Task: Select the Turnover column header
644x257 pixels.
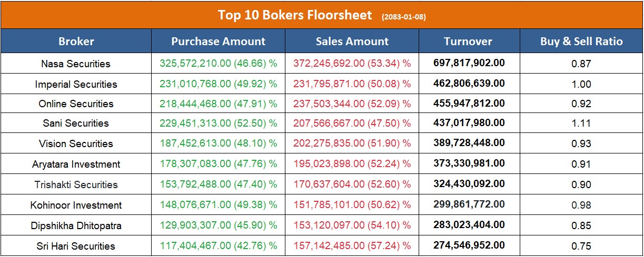Action: pos(468,42)
